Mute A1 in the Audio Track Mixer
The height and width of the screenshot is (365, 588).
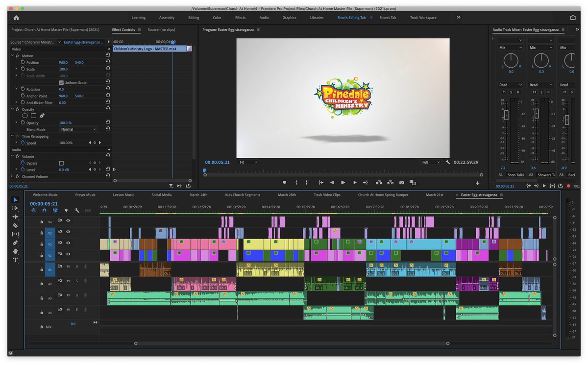point(505,92)
